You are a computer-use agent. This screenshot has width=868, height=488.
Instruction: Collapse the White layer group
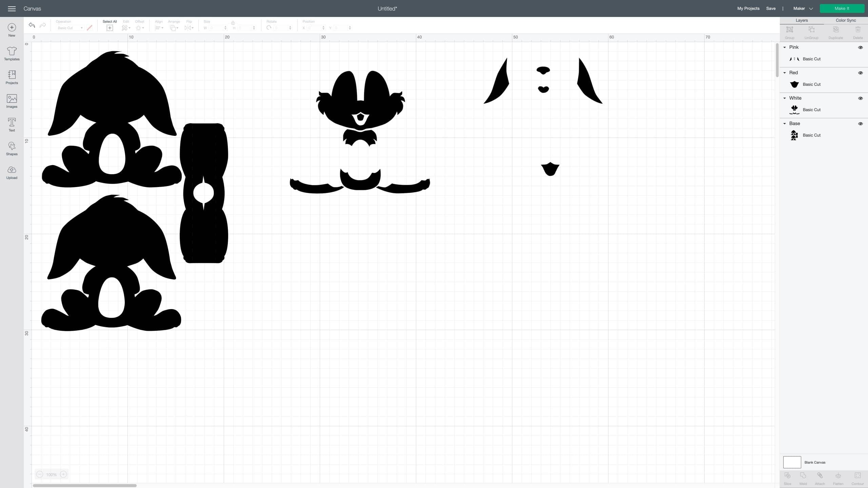click(x=785, y=98)
